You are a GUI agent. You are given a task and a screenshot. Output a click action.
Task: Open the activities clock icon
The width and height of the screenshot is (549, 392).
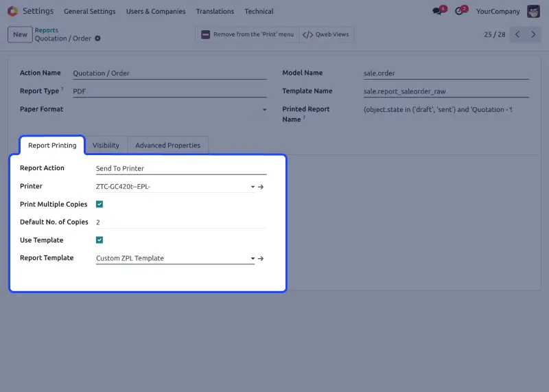pos(458,11)
